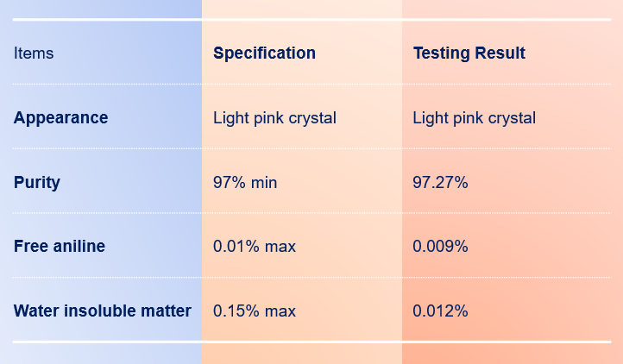Image resolution: width=623 pixels, height=364 pixels.
Task: Select the 0.01% max specification
Action: 255,247
